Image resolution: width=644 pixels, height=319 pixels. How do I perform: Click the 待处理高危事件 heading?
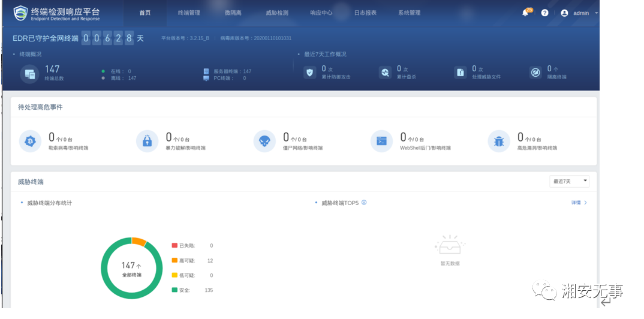(x=40, y=107)
